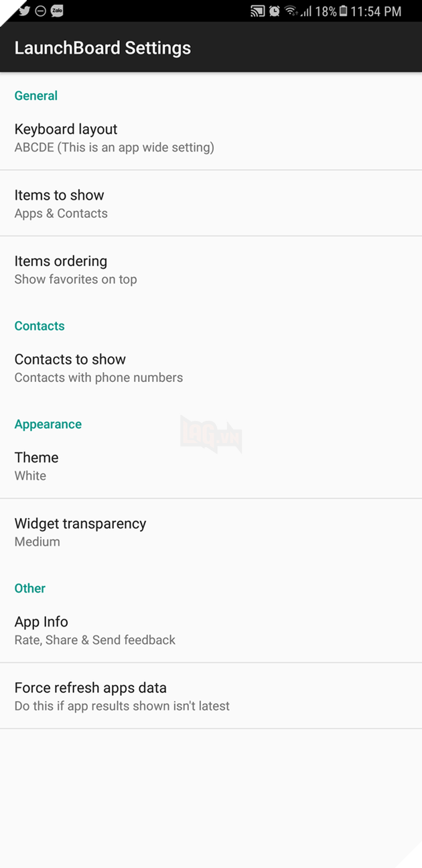
Task: Open Contacts to show setting
Action: point(211,367)
